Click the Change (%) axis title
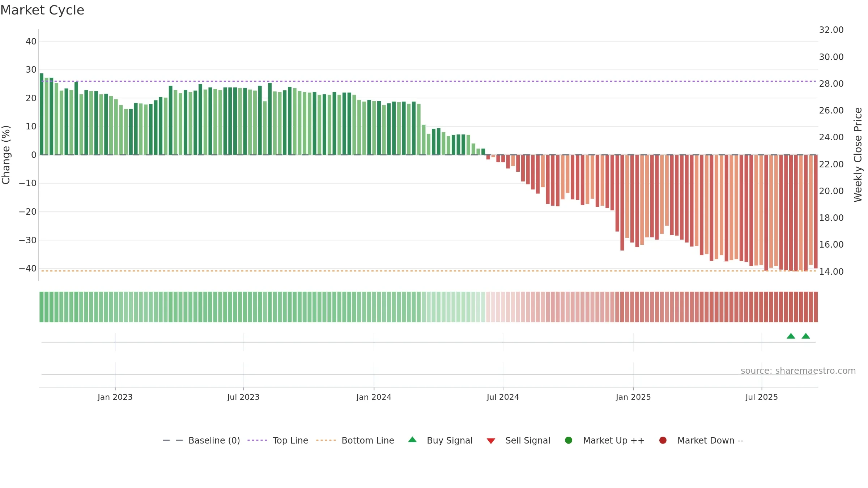 point(6,155)
